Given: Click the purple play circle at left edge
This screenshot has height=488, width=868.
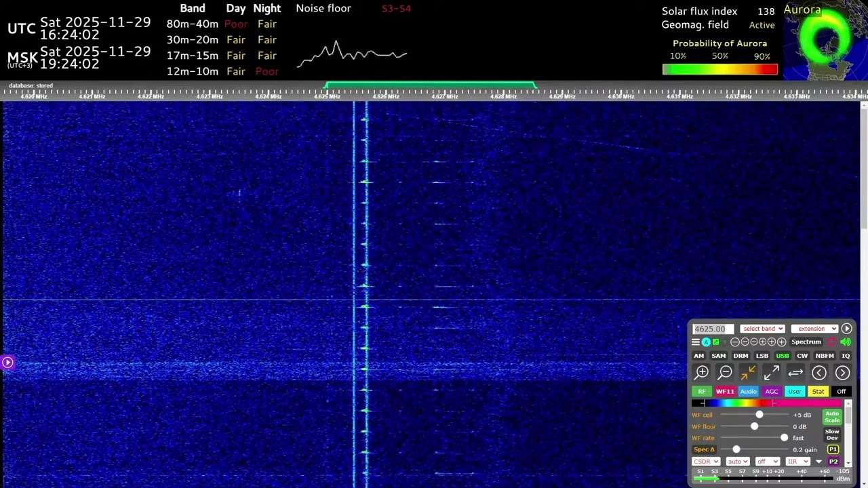Looking at the screenshot, I should point(7,363).
